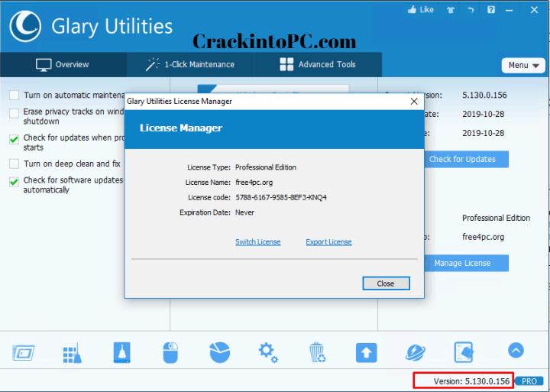Click the Glary Utilities crescent logo
Screen dimensions: 550x392
(25, 26)
